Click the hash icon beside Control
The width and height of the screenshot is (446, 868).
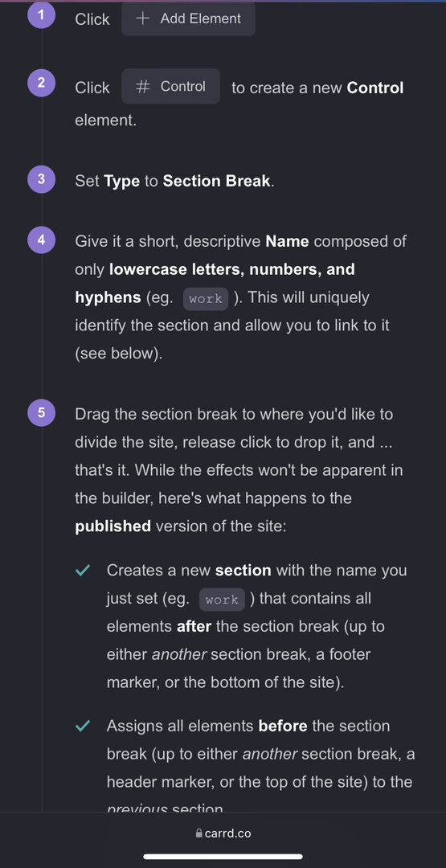143,87
